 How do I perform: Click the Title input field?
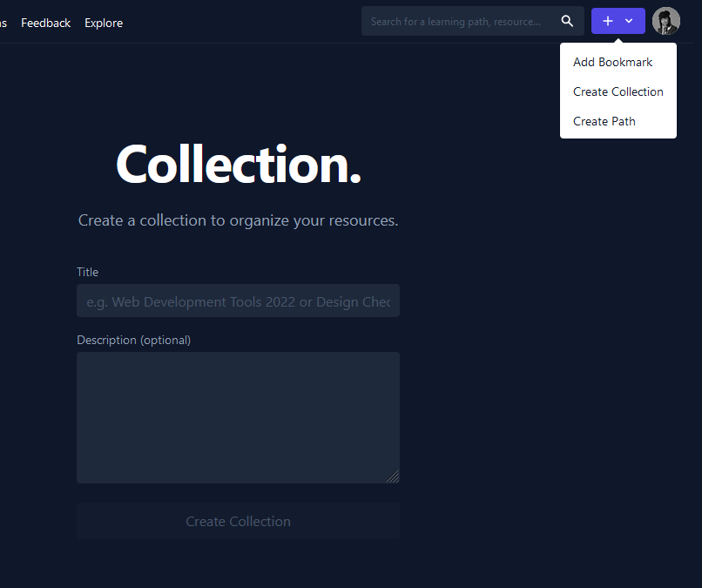click(x=238, y=301)
